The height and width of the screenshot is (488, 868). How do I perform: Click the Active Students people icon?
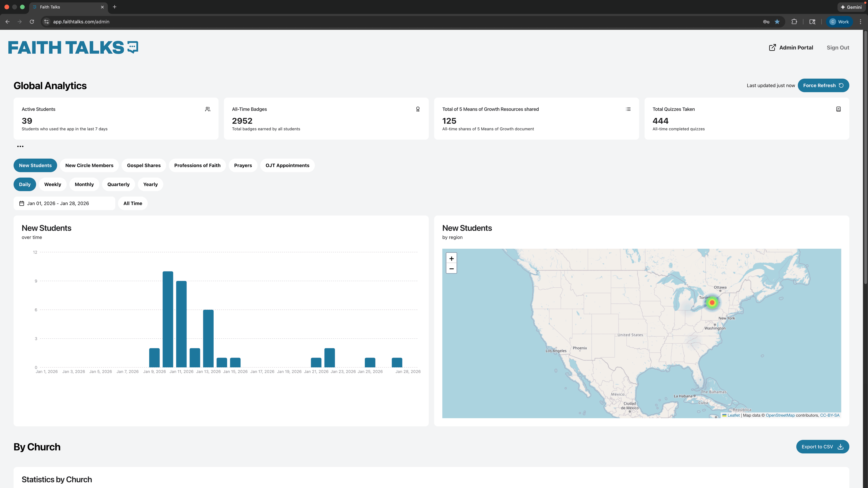208,109
